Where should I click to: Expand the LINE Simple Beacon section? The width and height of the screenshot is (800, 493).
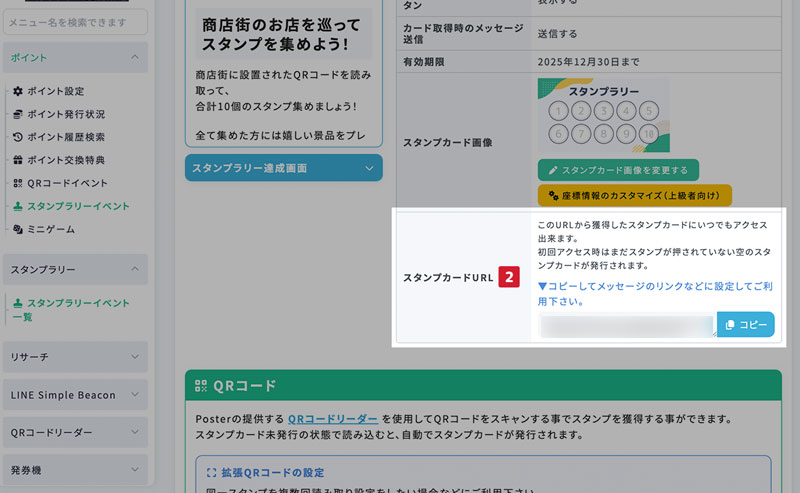pyautogui.click(x=134, y=395)
